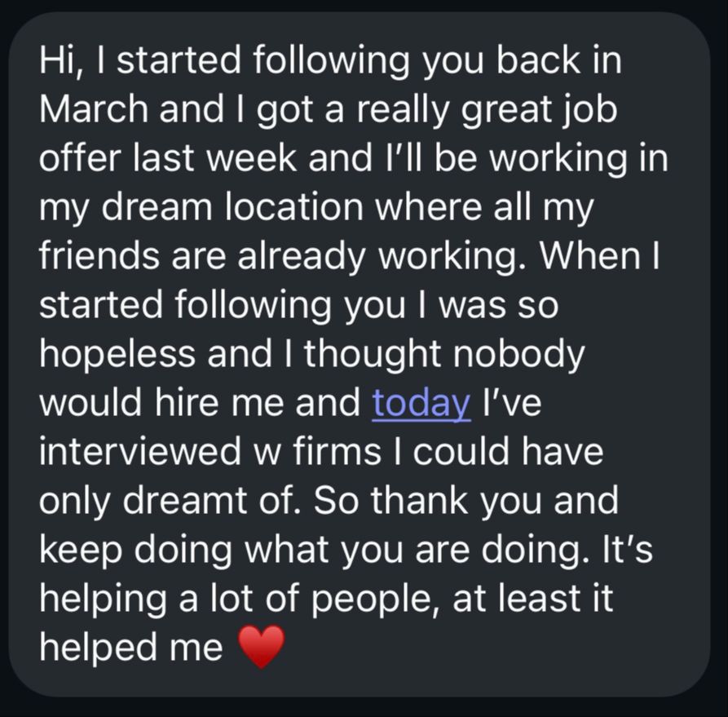Click the words "dream location"
Viewport: 728px width, 717px height.
click(x=196, y=208)
